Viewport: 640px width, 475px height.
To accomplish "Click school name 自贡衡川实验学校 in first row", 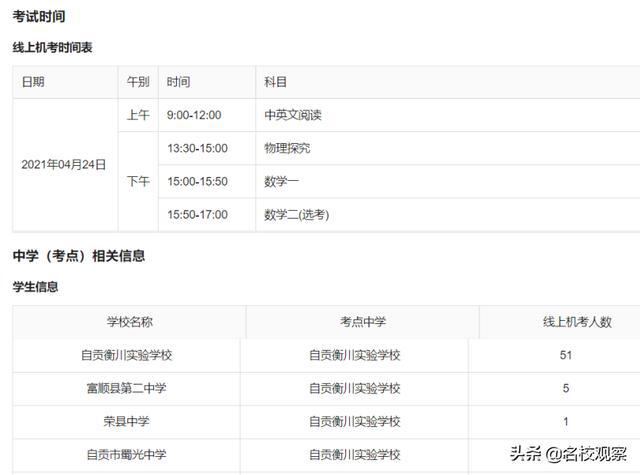I will point(127,355).
